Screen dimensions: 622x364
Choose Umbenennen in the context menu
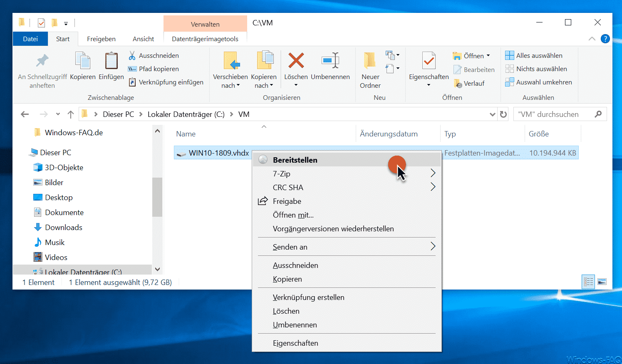pyautogui.click(x=347, y=324)
